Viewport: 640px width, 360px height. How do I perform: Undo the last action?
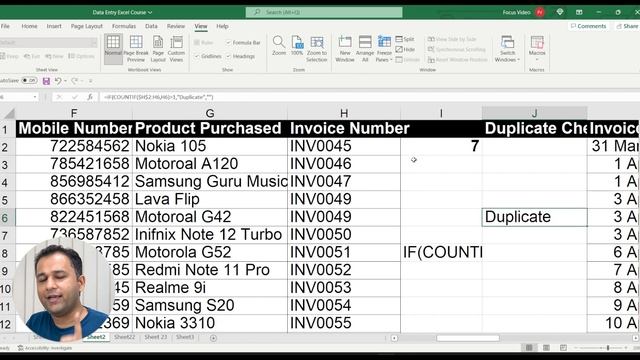(x=58, y=81)
